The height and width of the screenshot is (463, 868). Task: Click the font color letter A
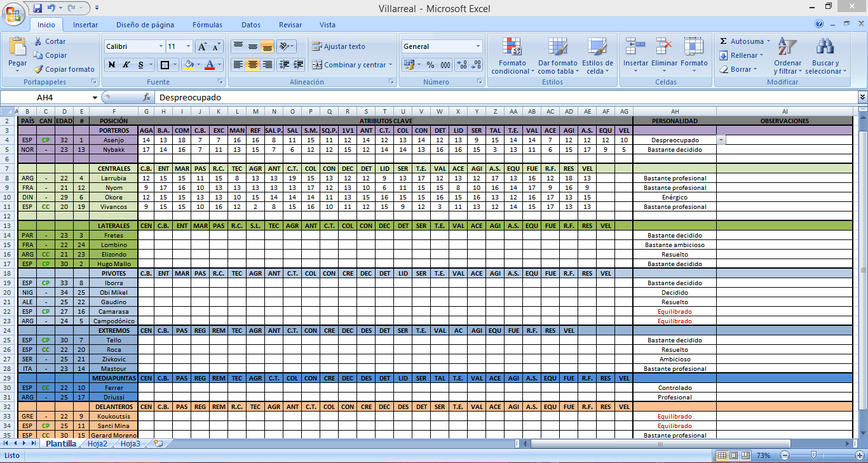tap(210, 64)
